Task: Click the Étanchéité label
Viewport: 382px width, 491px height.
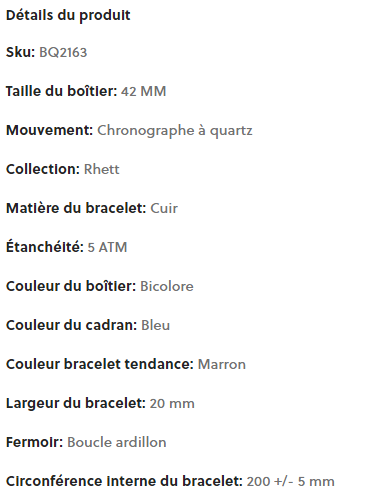Action: tap(45, 247)
